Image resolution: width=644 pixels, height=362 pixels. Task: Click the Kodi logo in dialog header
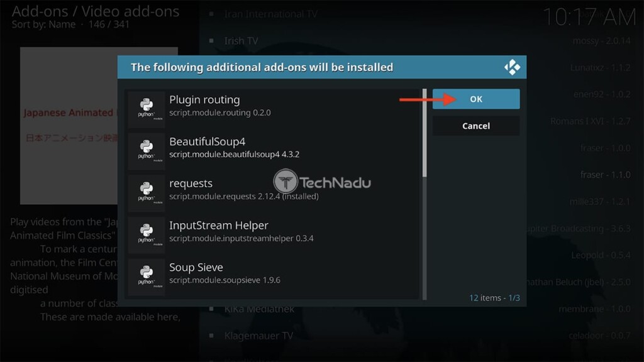(x=512, y=67)
